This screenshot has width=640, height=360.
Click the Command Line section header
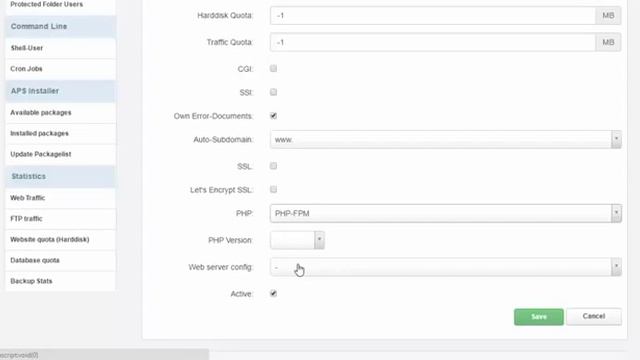point(60,27)
